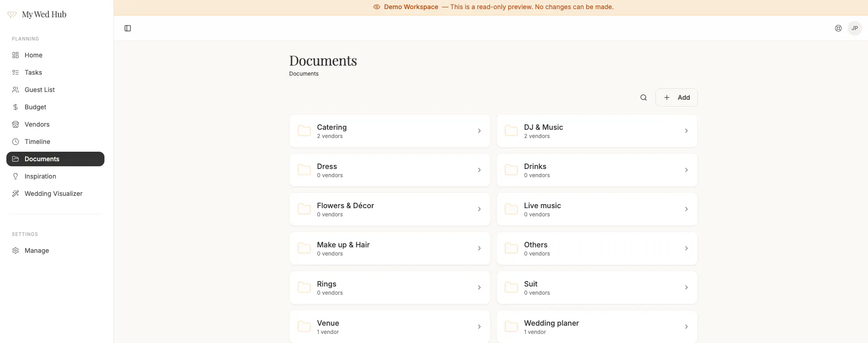Select the active Documents menu item
Image resolution: width=868 pixels, height=343 pixels.
55,159
